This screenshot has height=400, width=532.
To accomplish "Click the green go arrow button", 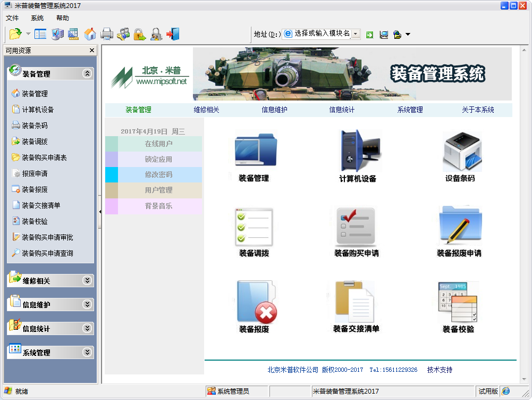I will click(x=370, y=35).
